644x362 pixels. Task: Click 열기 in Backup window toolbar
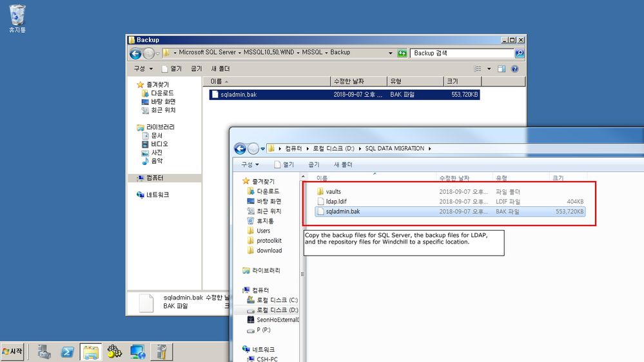171,68
